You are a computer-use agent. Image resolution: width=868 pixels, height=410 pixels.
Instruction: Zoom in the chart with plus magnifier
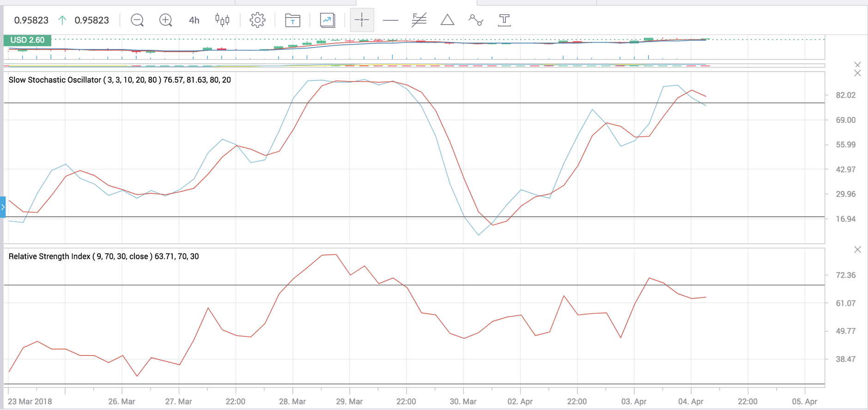coord(165,20)
